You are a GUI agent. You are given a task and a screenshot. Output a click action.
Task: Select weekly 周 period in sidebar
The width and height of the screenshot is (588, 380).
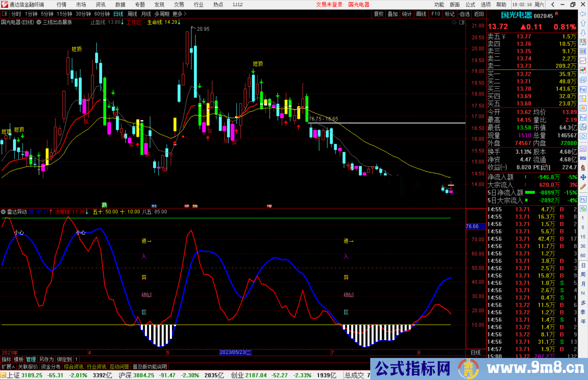(583, 275)
